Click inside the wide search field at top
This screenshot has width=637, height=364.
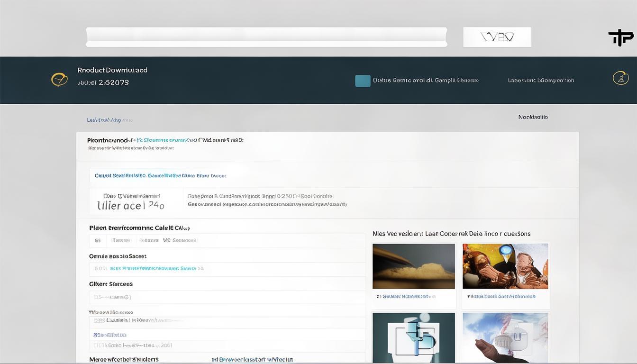(x=266, y=37)
